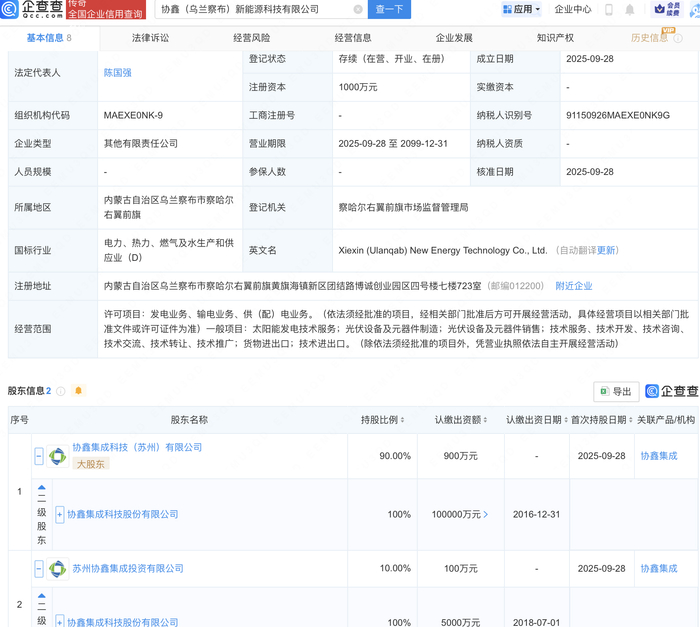Click logo of 苏州协鑫集成投资有限公司
Screen dimensions: 700x627
tap(58, 569)
